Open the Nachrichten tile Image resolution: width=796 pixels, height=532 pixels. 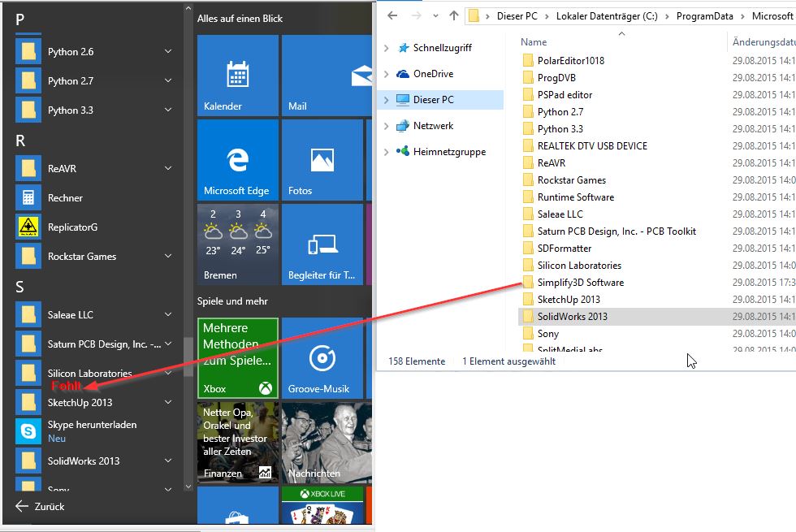(x=327, y=442)
